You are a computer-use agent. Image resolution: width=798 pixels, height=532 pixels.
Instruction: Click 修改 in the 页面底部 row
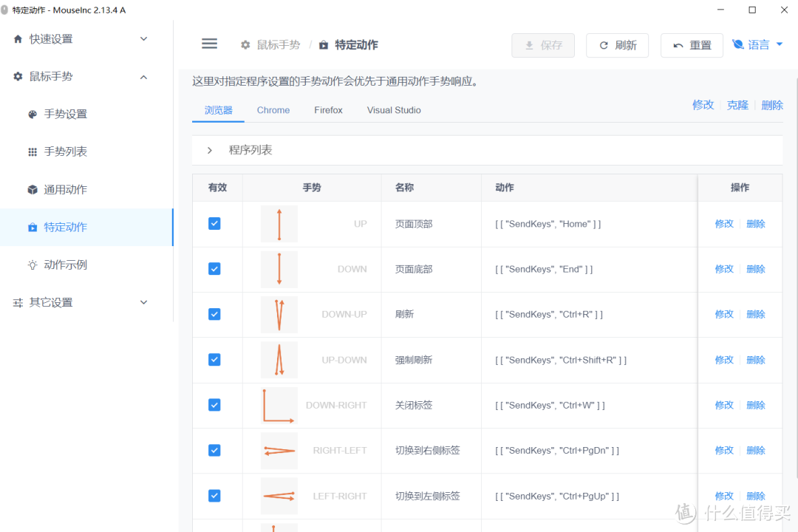pyautogui.click(x=724, y=269)
